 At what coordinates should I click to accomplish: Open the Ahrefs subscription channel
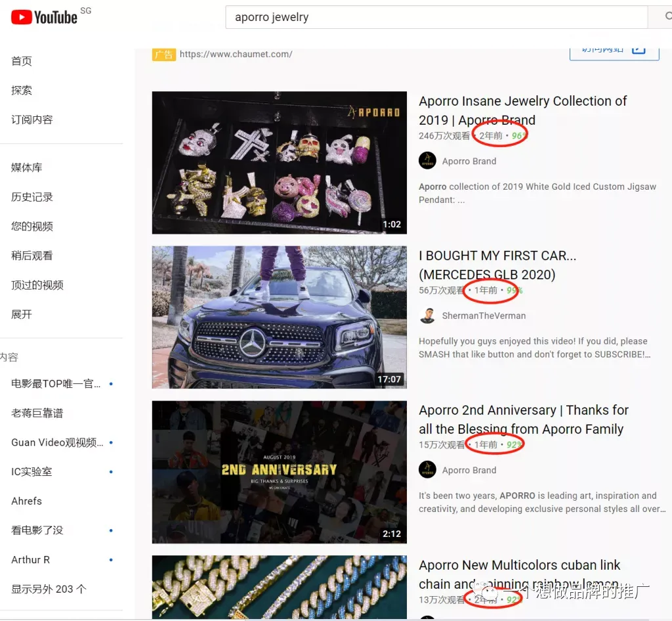26,501
